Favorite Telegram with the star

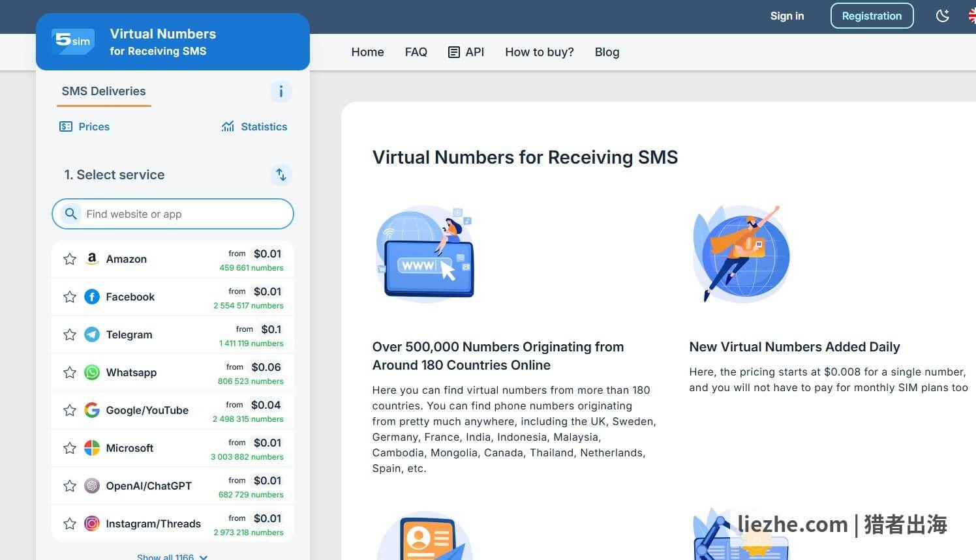[70, 334]
